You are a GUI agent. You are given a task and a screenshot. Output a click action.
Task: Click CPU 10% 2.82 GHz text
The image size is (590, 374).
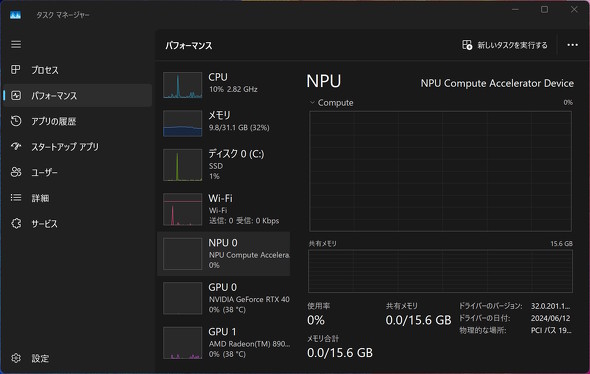[x=233, y=90]
